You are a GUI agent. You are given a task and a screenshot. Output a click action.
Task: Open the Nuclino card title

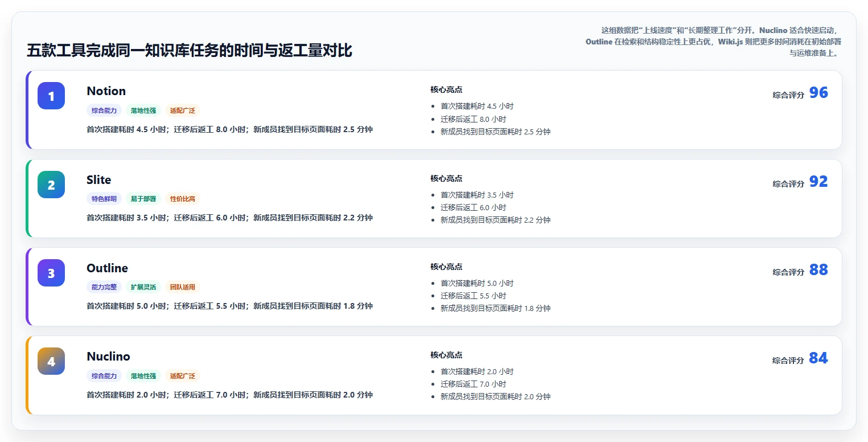108,357
